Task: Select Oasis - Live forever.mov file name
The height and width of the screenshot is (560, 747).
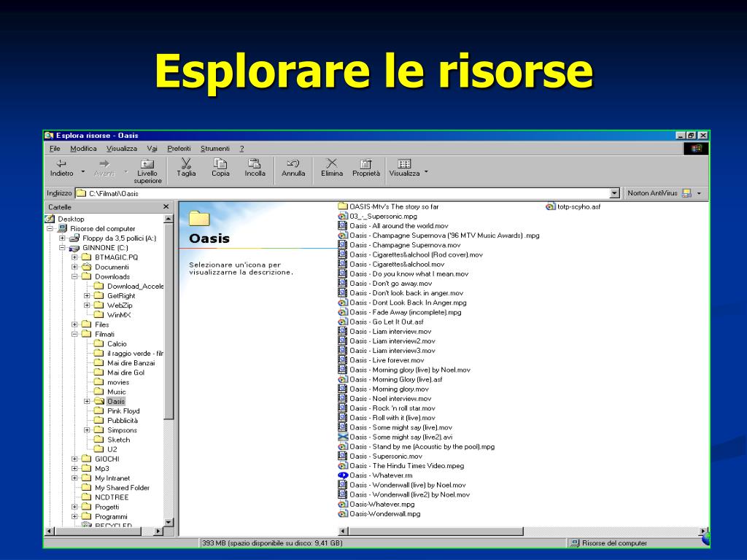Action: 387,360
